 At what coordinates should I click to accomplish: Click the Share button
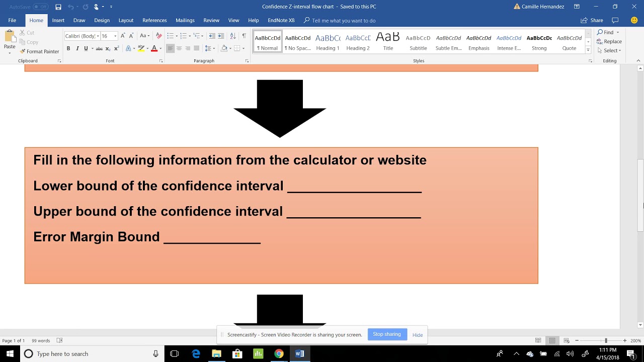click(592, 21)
